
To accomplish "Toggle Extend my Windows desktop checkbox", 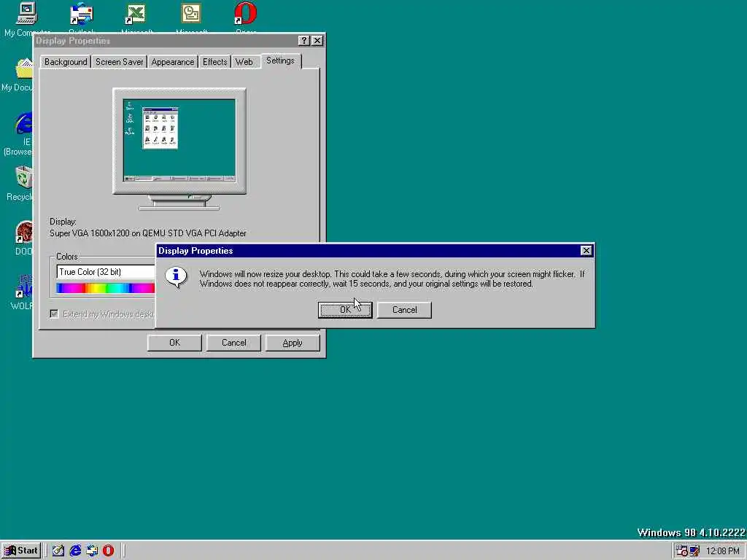I will pos(54,314).
